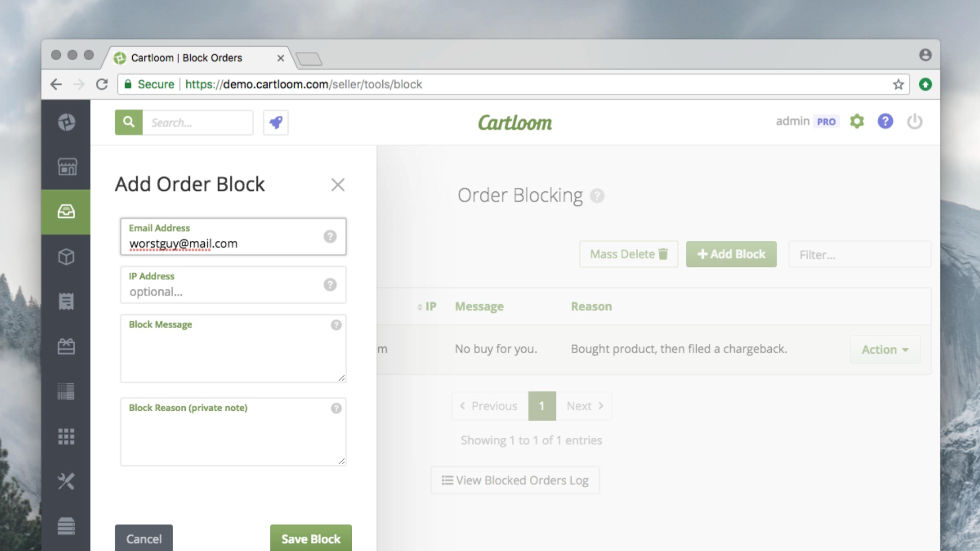Click the Reason column header
Image resolution: width=980 pixels, height=551 pixels.
click(x=592, y=307)
